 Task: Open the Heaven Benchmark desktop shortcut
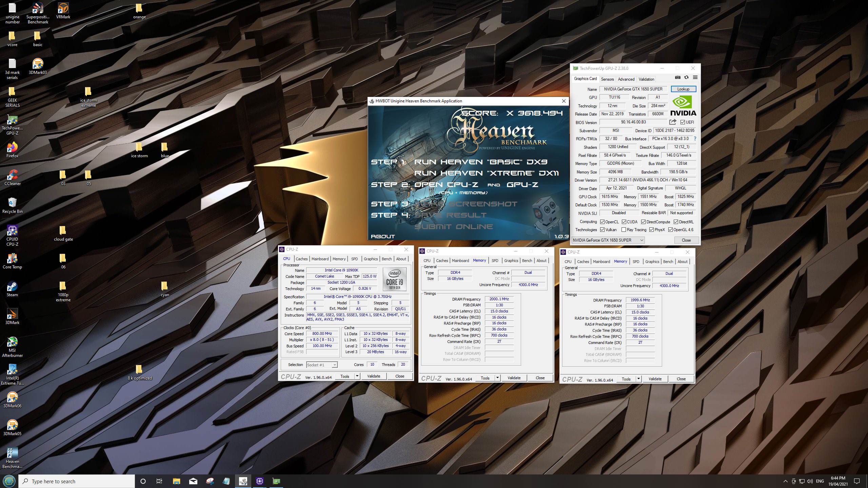pyautogui.click(x=13, y=458)
